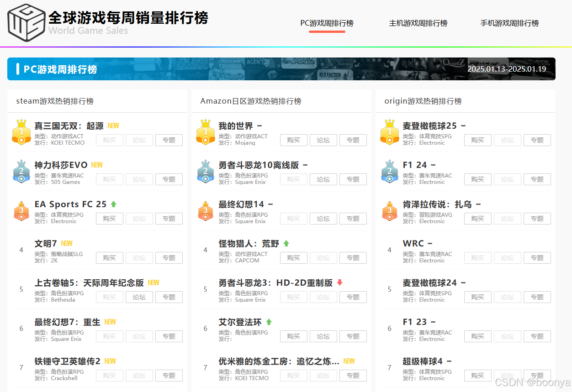The image size is (572, 392).
Task: Click the silver medal beside F1 24
Action: pos(389,172)
